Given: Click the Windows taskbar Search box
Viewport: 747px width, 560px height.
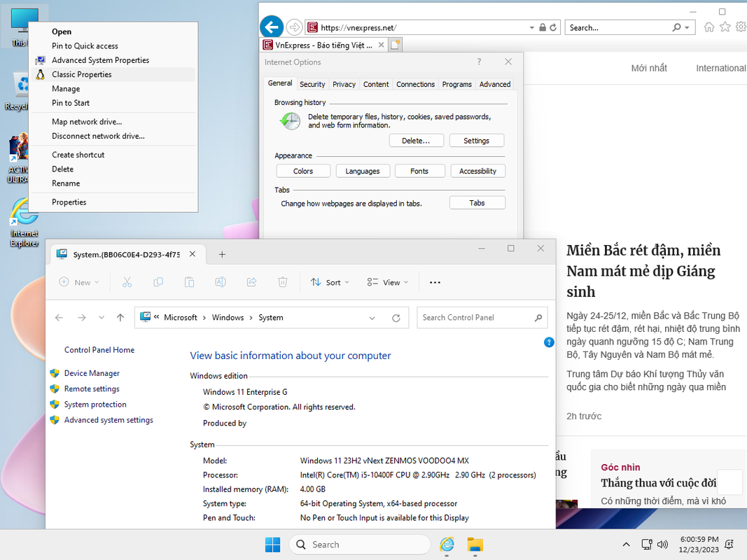Looking at the screenshot, I should tap(360, 545).
